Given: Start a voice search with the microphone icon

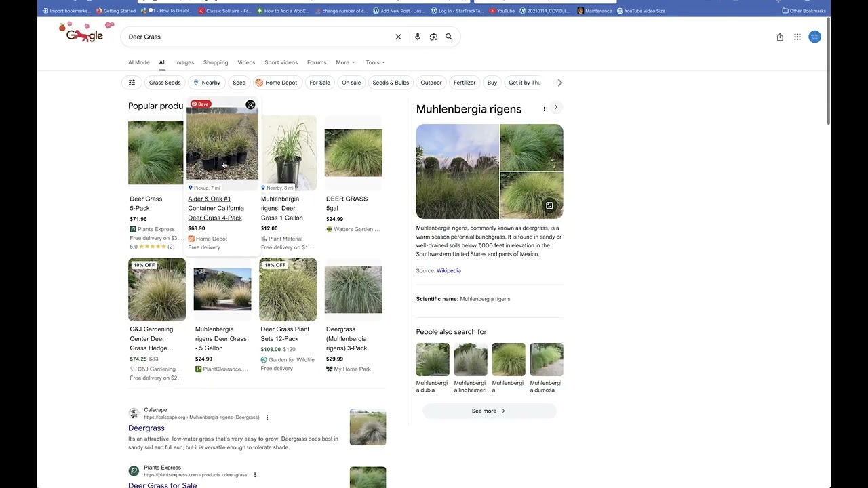Looking at the screenshot, I should [x=418, y=37].
